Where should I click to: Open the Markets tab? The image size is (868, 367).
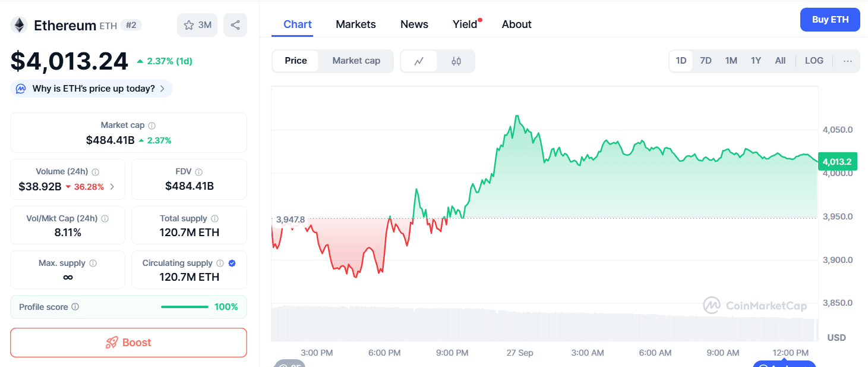coord(356,24)
